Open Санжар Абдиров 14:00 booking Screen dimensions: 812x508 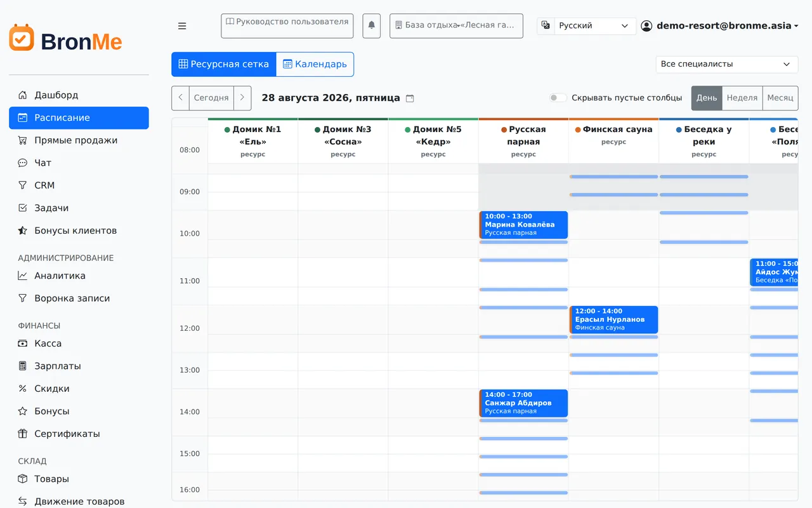(523, 403)
